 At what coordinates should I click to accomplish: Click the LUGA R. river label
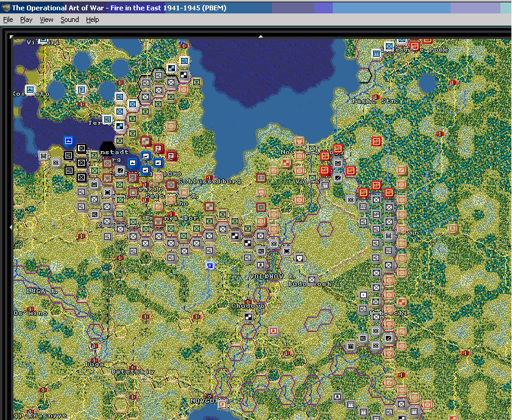click(42, 291)
